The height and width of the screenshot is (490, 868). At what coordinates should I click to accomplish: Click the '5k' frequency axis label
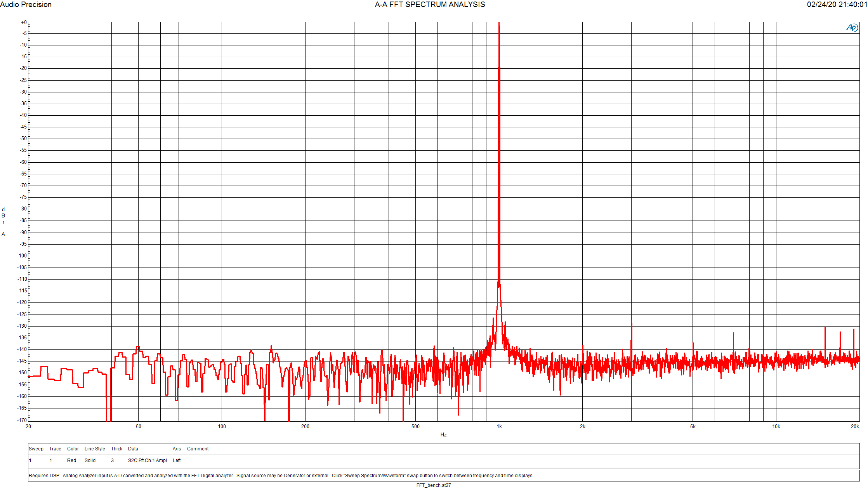pos(693,426)
